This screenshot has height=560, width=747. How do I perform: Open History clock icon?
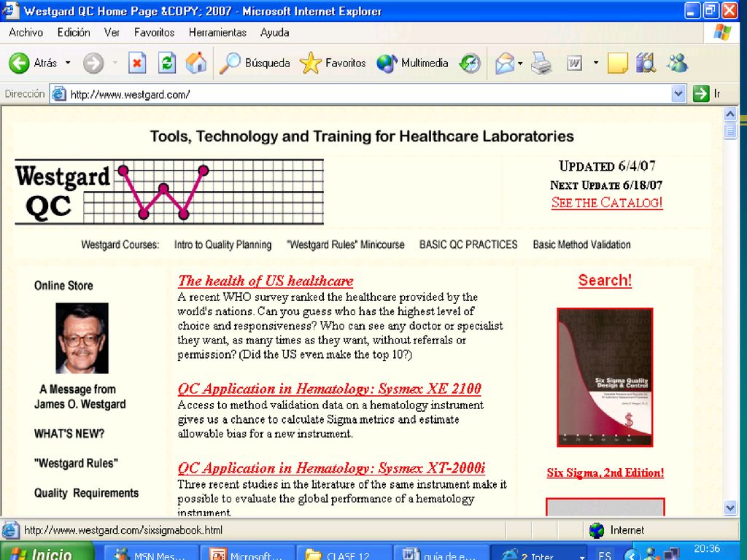[470, 63]
